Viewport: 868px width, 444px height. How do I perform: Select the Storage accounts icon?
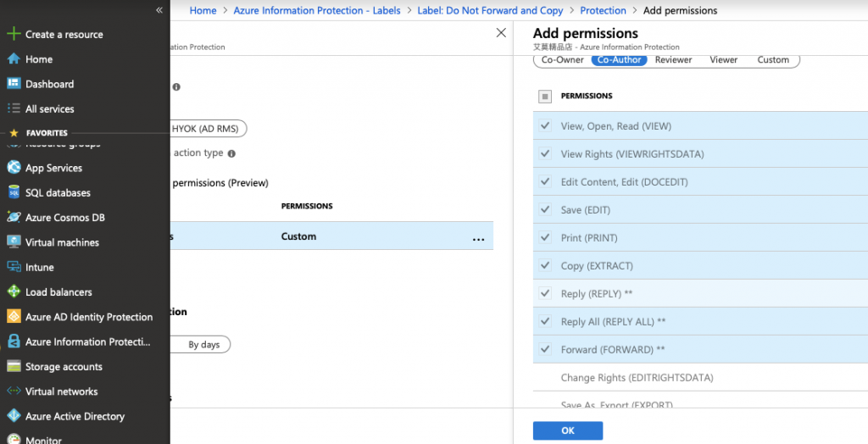point(14,367)
